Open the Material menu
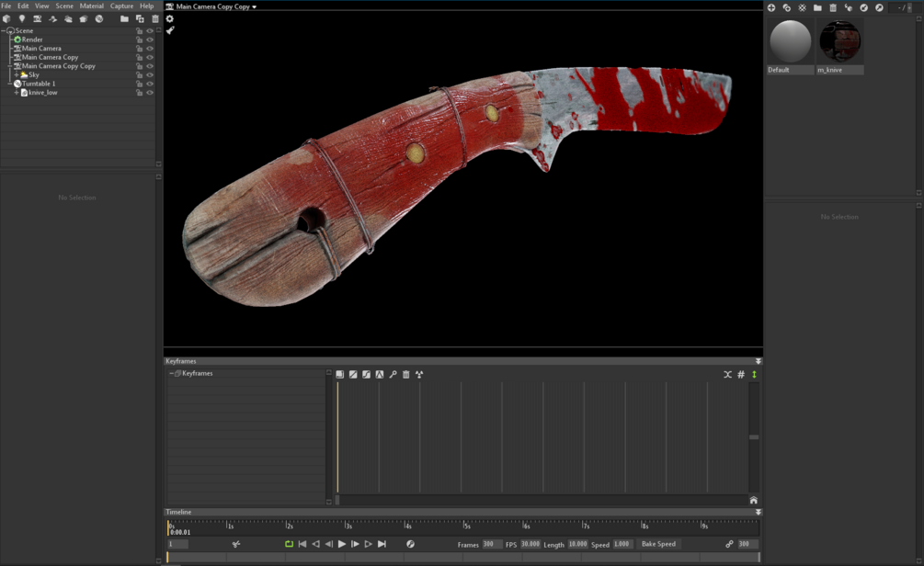Screen dimensions: 924x566 click(x=91, y=6)
